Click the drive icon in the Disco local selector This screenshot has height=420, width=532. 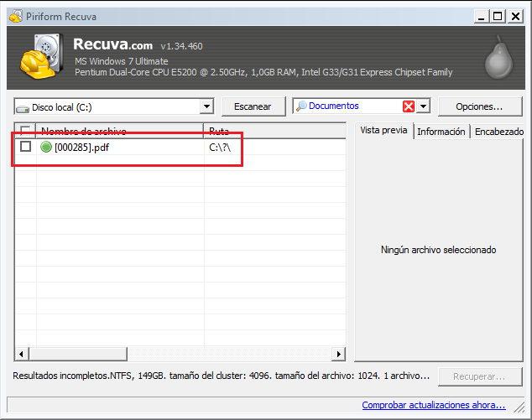[23, 107]
